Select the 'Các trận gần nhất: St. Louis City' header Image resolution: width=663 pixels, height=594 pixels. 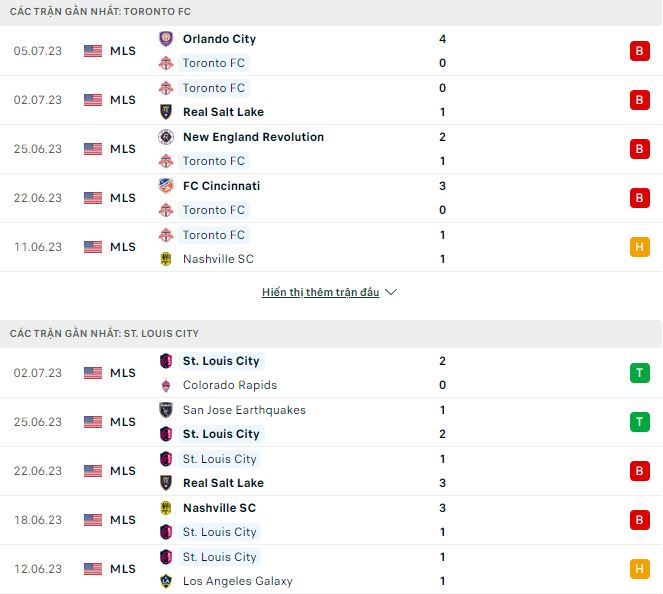click(105, 332)
